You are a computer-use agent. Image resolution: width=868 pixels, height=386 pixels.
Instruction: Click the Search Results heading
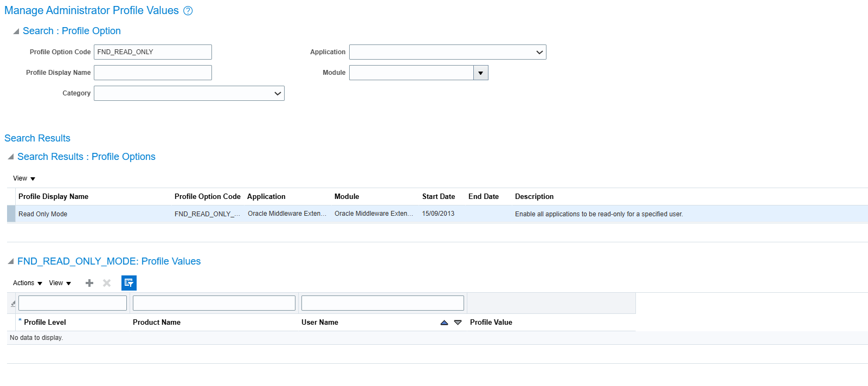37,138
